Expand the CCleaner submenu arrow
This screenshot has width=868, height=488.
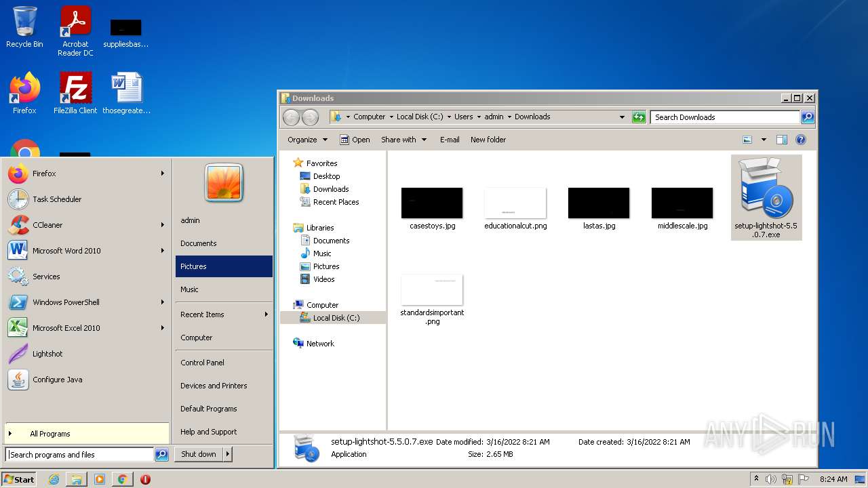tap(163, 225)
